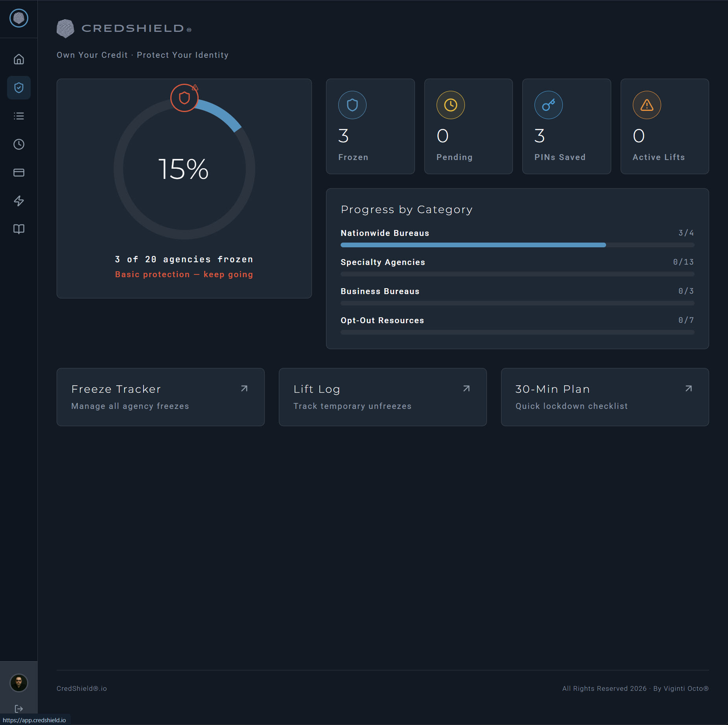The image size is (728, 725).
Task: Click the tagline 'Own Your Credit' text
Action: pos(92,55)
